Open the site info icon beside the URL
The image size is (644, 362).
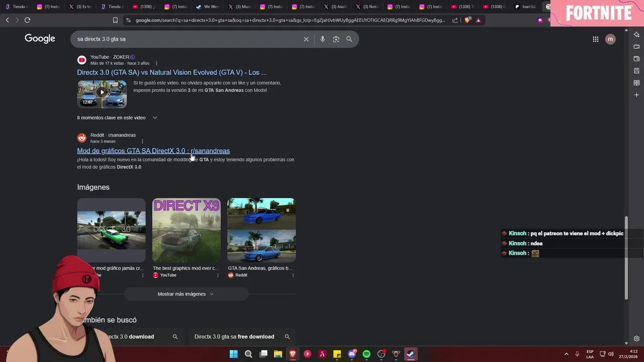[128, 20]
